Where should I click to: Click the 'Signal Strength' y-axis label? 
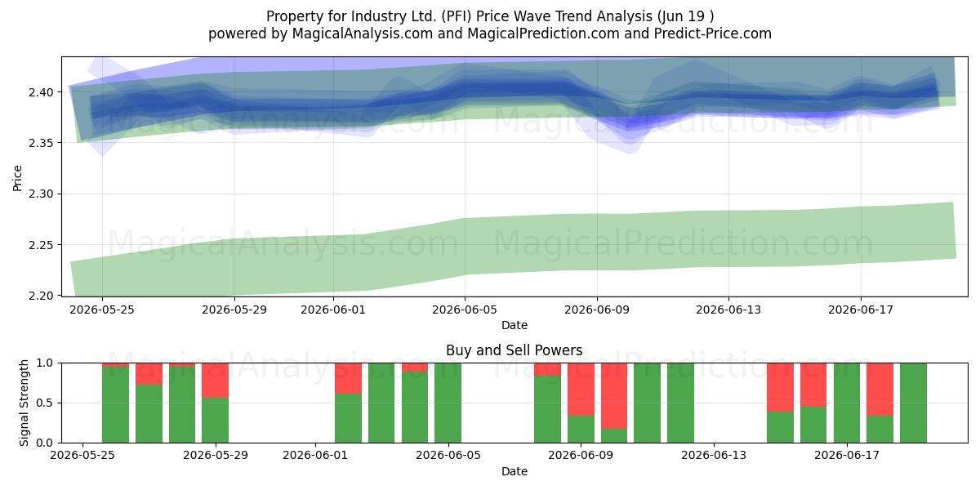point(24,403)
